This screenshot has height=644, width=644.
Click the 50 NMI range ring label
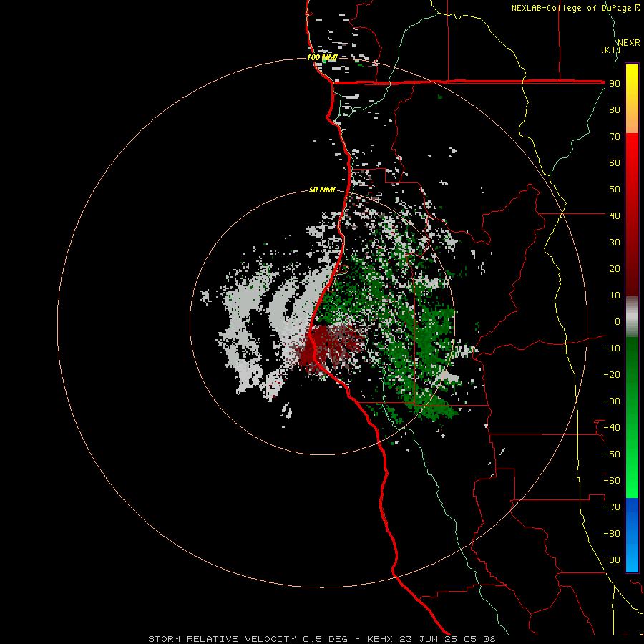(x=322, y=190)
